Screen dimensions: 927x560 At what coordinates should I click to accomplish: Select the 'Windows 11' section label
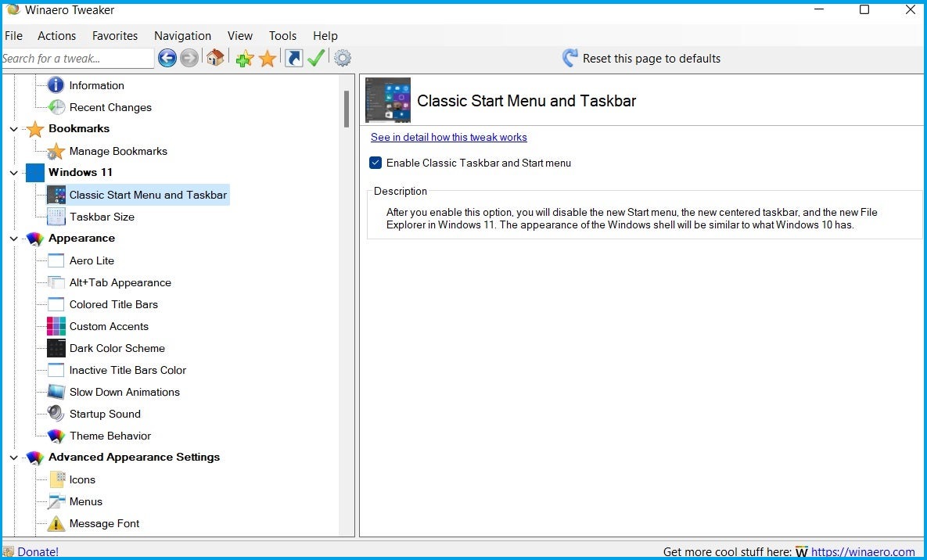(81, 172)
